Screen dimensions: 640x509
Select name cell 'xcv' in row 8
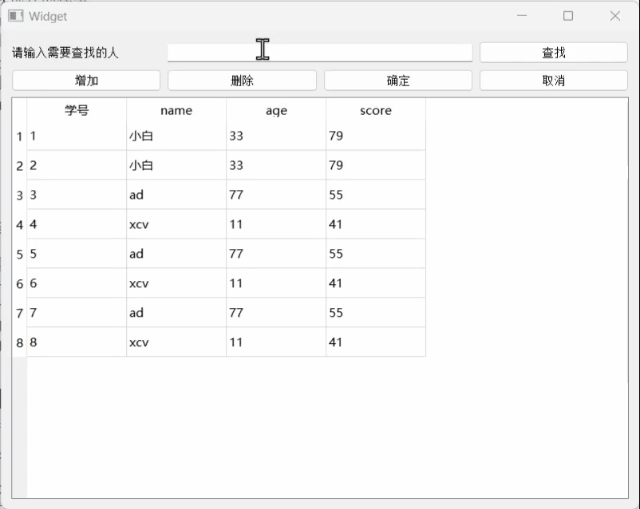[x=176, y=342]
